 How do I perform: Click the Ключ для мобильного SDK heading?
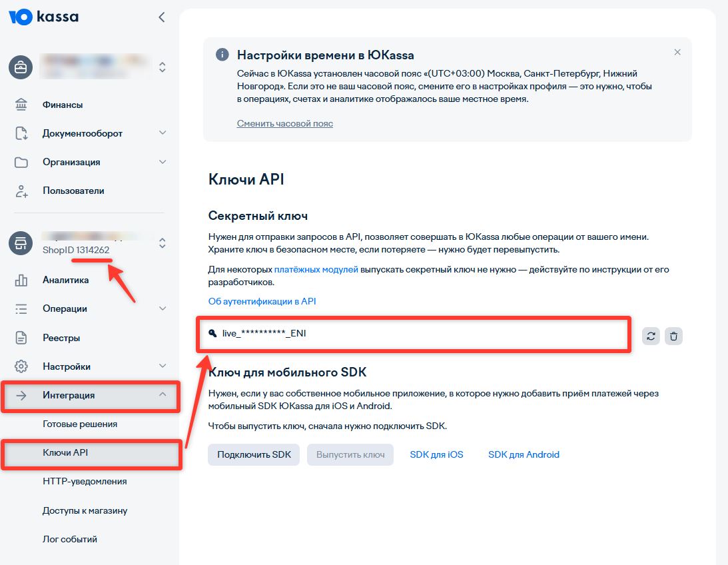(x=287, y=372)
